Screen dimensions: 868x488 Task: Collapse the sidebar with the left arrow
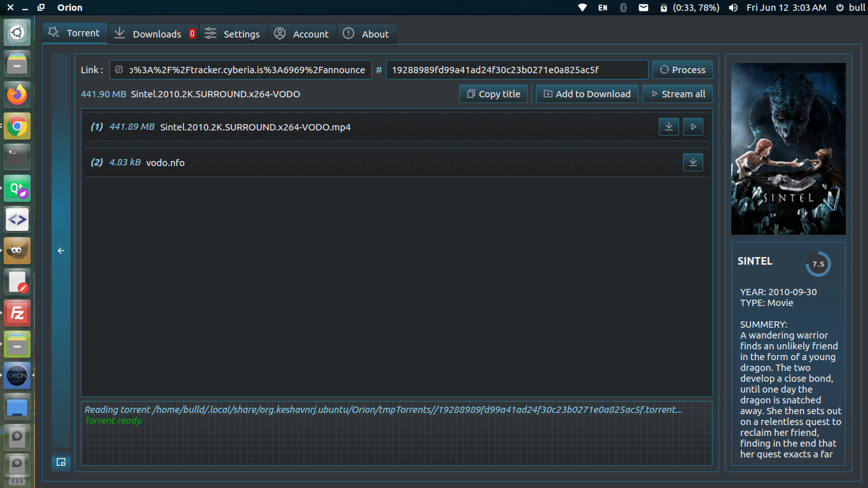click(60, 251)
